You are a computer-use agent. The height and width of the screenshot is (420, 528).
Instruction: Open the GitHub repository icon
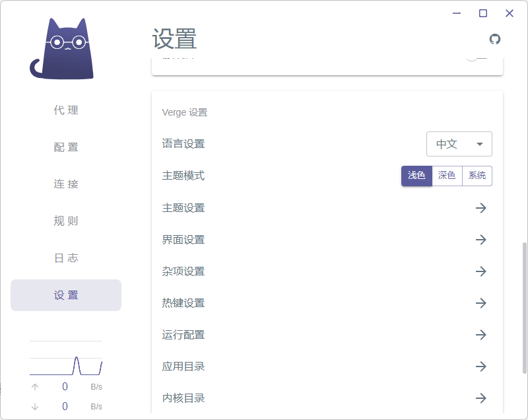point(495,40)
